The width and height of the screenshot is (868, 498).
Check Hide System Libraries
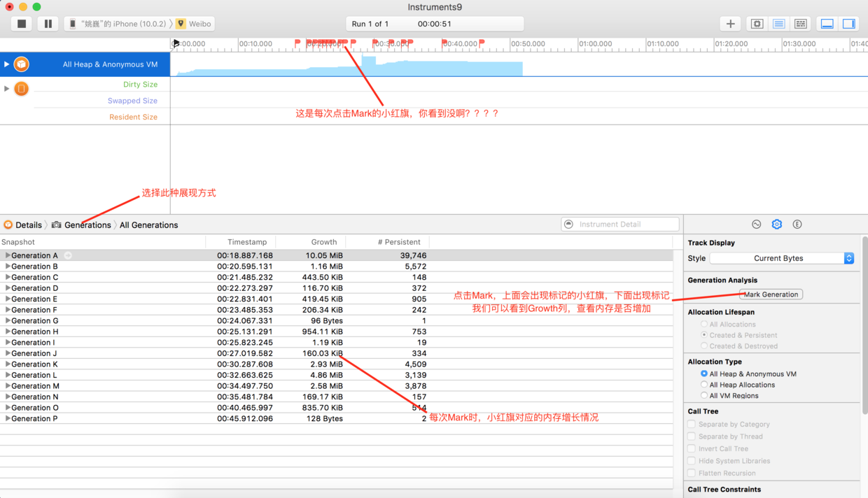point(691,461)
